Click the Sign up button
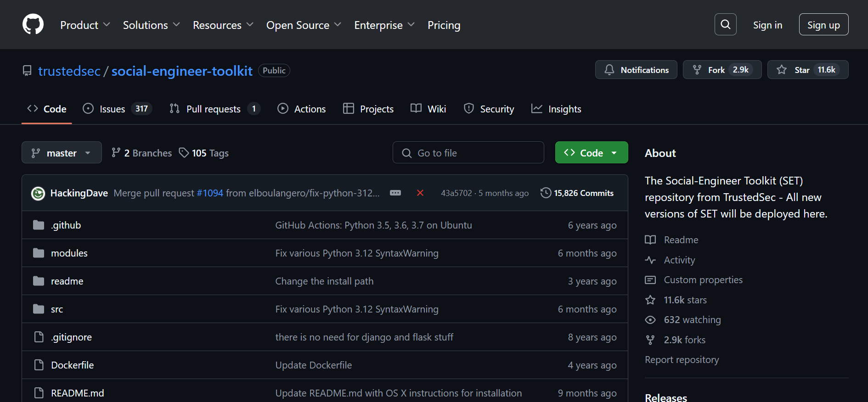The width and height of the screenshot is (868, 402). pyautogui.click(x=824, y=24)
